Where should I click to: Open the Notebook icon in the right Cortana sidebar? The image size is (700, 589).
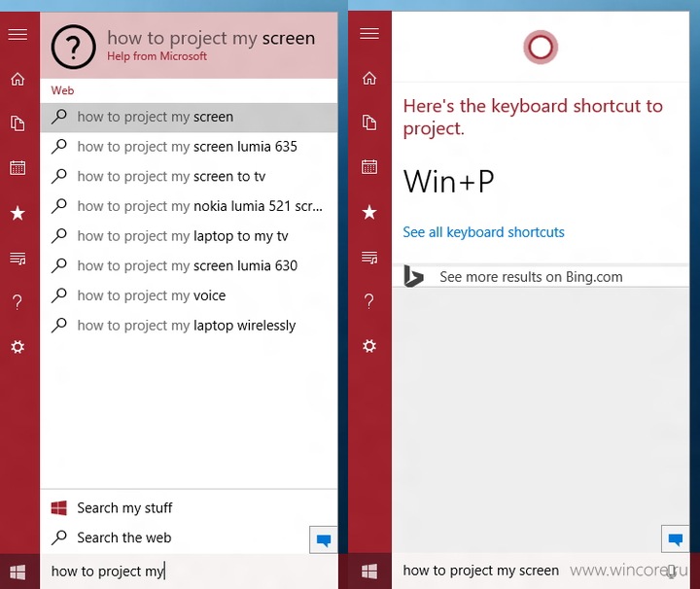369,122
